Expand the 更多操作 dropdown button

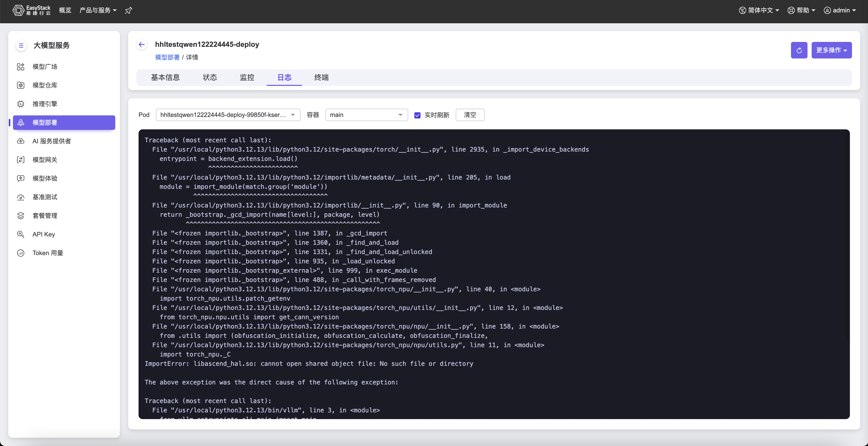point(831,50)
